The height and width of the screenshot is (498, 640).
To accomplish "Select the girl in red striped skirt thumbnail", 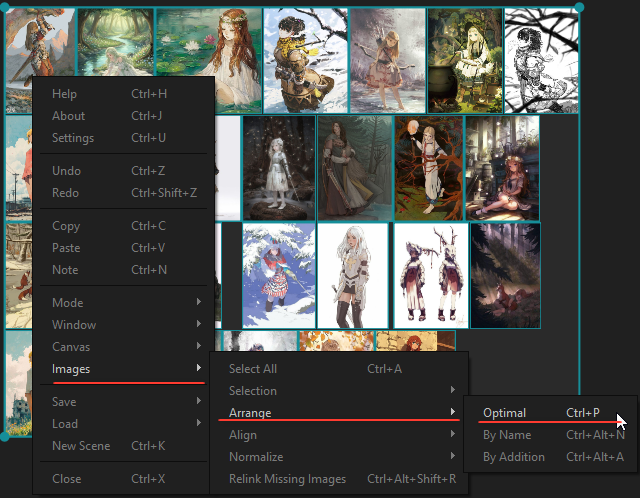I will (279, 276).
